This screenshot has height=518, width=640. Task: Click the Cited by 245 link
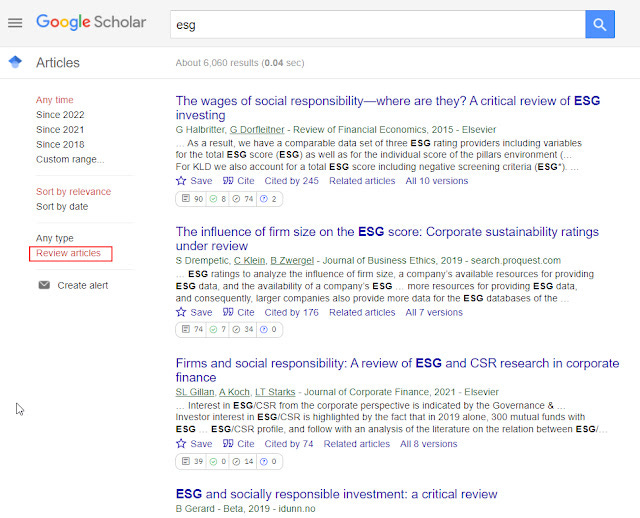click(291, 181)
